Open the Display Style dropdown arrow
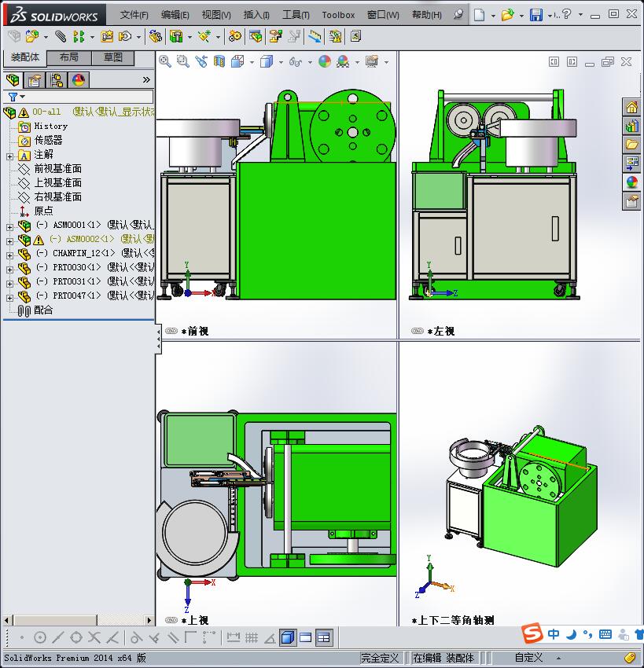This screenshot has height=668, width=644. (280, 61)
